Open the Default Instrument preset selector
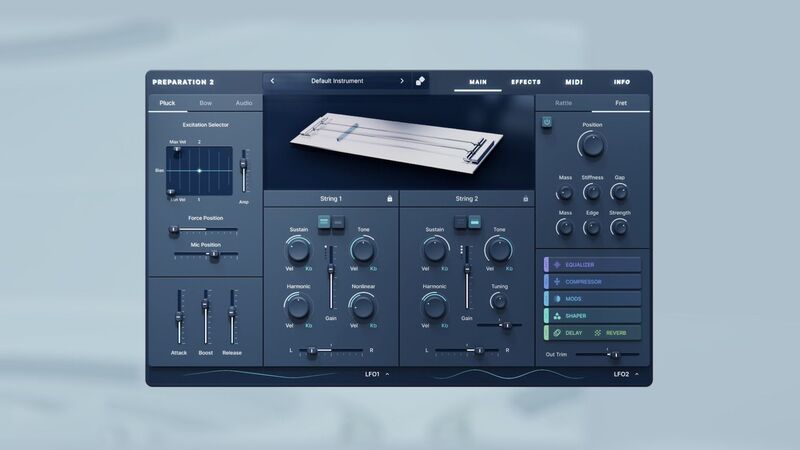Viewport: 800px width, 450px height. (337, 81)
